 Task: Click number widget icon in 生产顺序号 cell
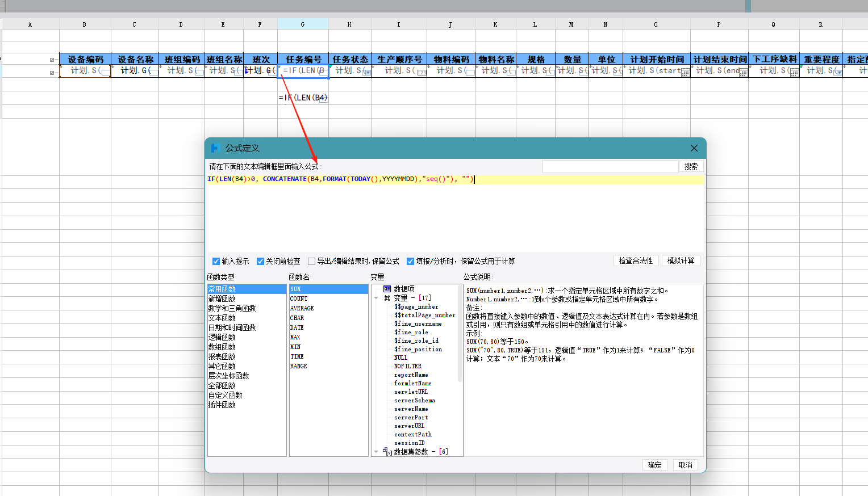422,73
